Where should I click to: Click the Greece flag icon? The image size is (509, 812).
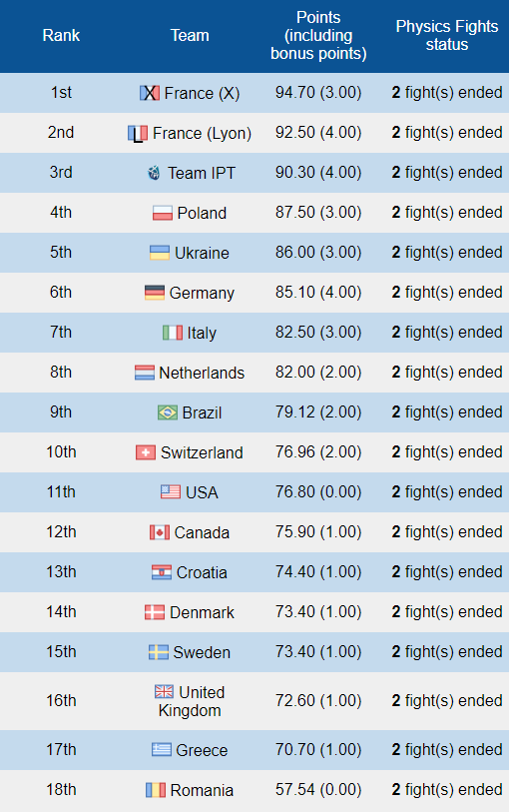pyautogui.click(x=162, y=750)
